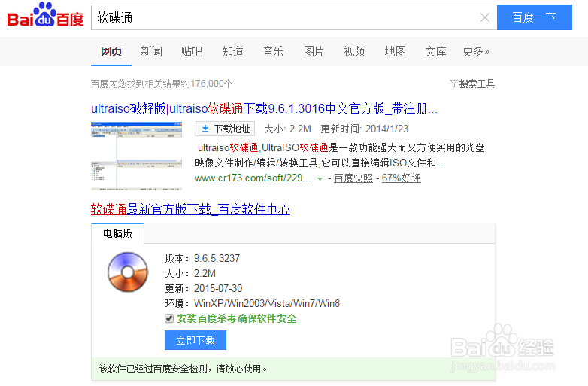The height and width of the screenshot is (386, 588).
Task: Open the 视频 tab
Action: click(x=354, y=51)
